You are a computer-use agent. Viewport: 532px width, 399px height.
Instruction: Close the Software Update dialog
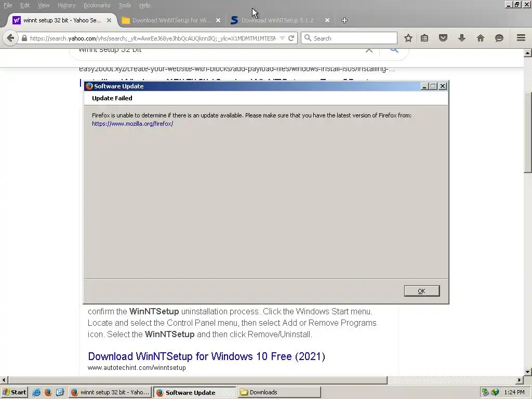443,86
